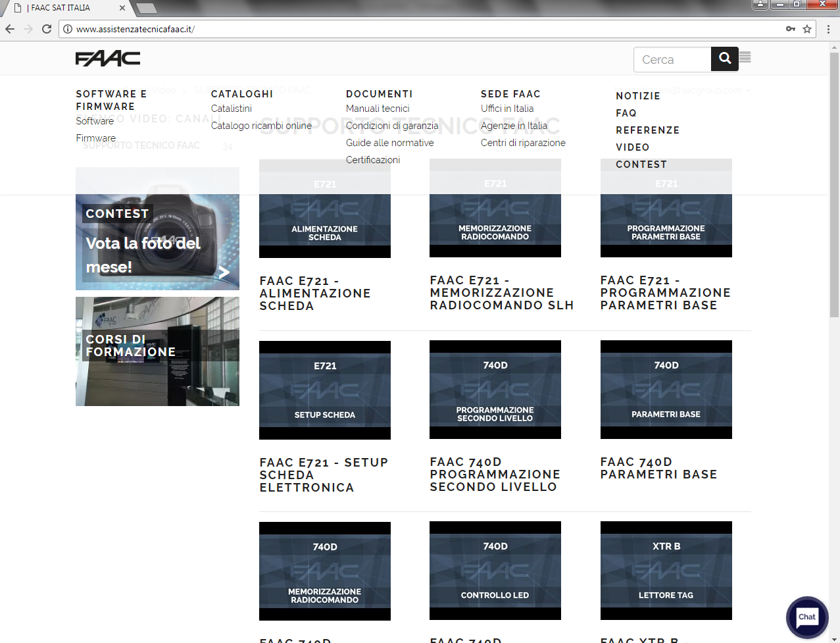Play 740D Controllo LED video thumbnail
840x643 pixels.
[495, 571]
